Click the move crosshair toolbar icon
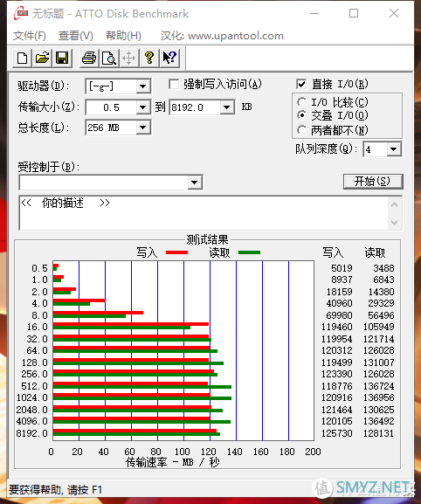The image size is (421, 504). [x=129, y=59]
